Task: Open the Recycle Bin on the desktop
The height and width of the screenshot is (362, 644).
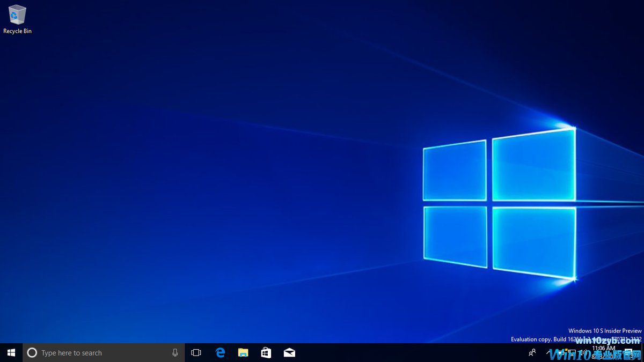Action: click(17, 14)
